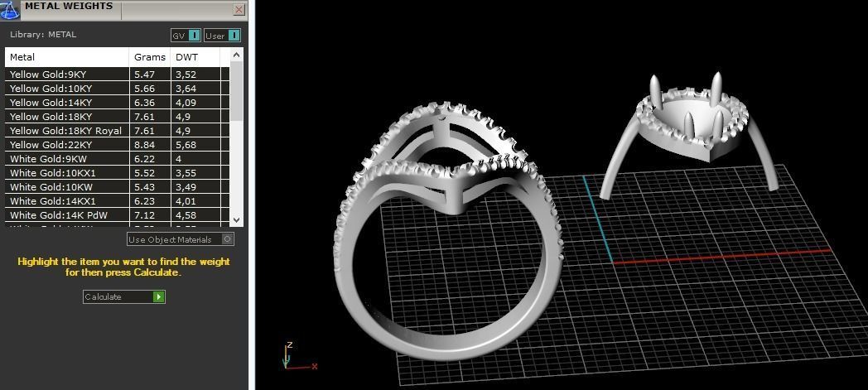Select the Yellow Gold:22KY row
868x390 pixels.
point(117,145)
